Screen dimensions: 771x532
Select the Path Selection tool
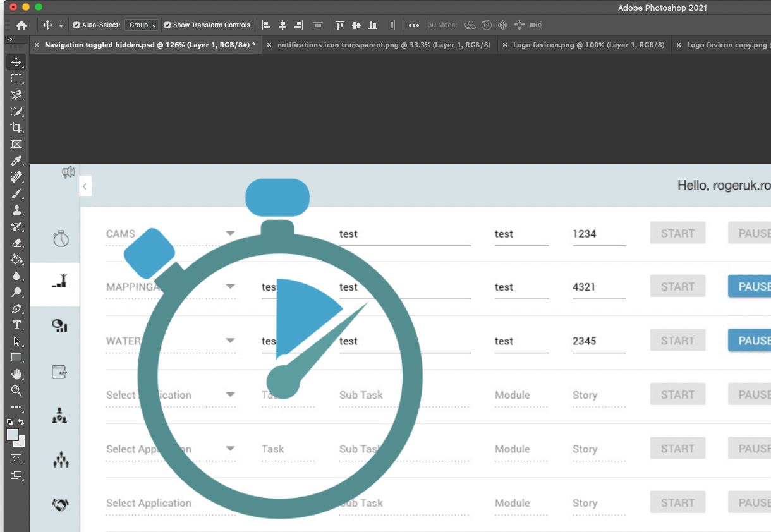(16, 341)
